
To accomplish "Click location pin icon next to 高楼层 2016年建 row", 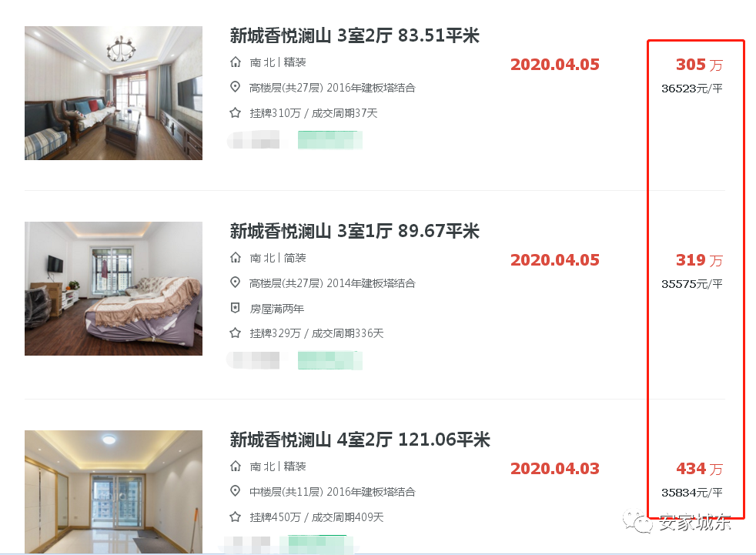I will 236,87.
